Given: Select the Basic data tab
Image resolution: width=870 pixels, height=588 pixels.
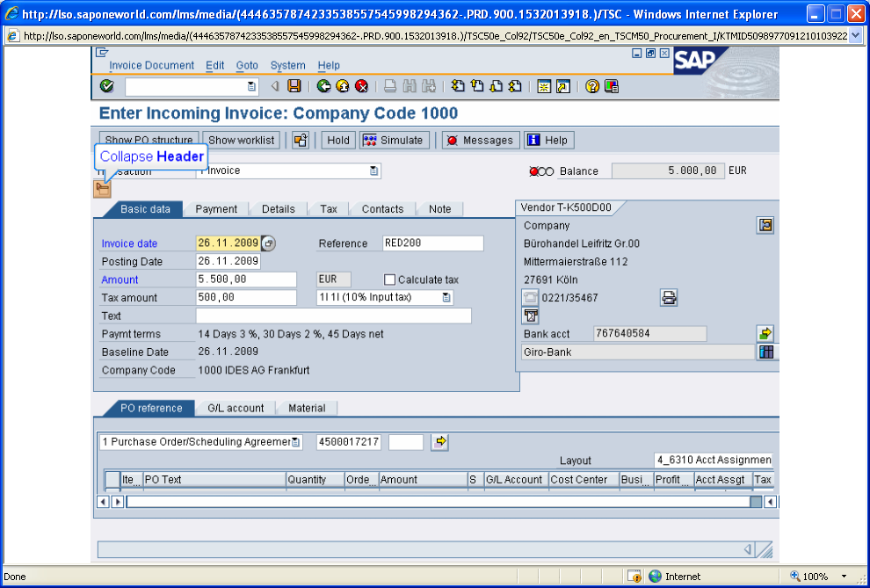Looking at the screenshot, I should [145, 209].
